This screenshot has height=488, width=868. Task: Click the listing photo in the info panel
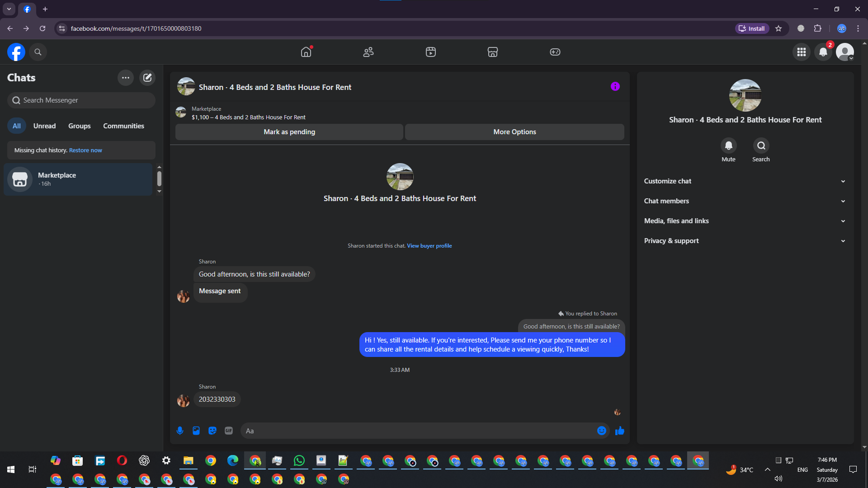tap(745, 95)
